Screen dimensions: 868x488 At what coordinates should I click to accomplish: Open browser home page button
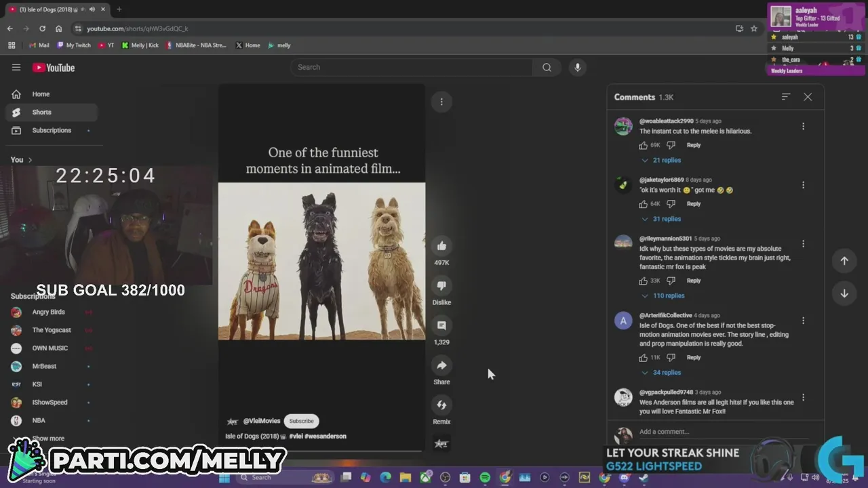(58, 28)
